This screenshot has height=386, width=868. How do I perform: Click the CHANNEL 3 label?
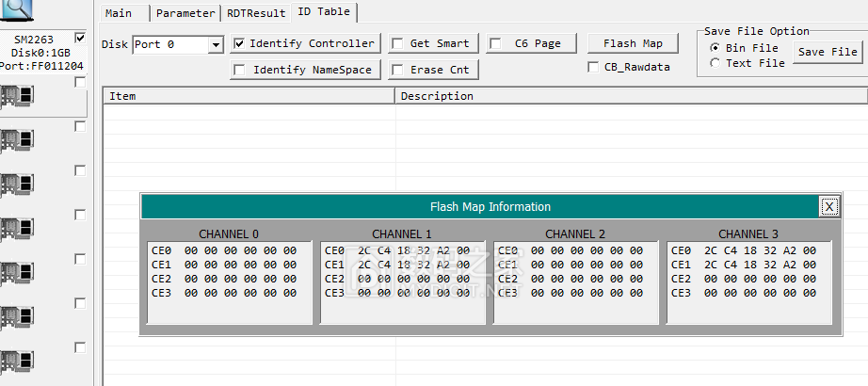pos(748,233)
